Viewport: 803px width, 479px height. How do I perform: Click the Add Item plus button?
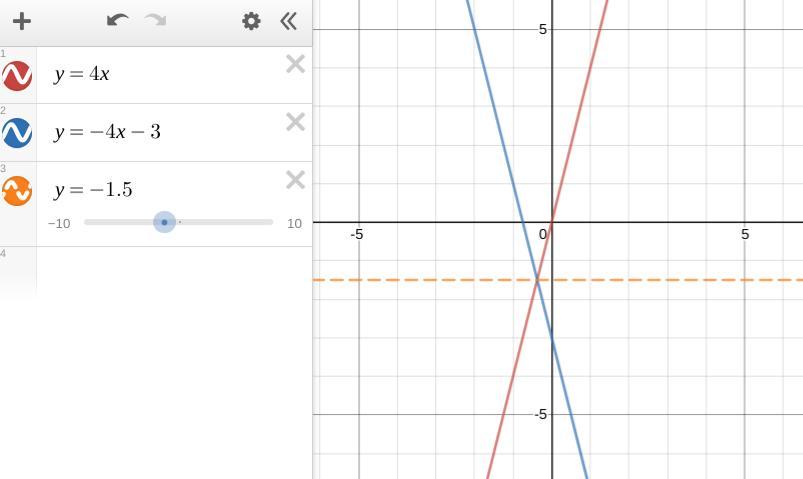pos(22,21)
